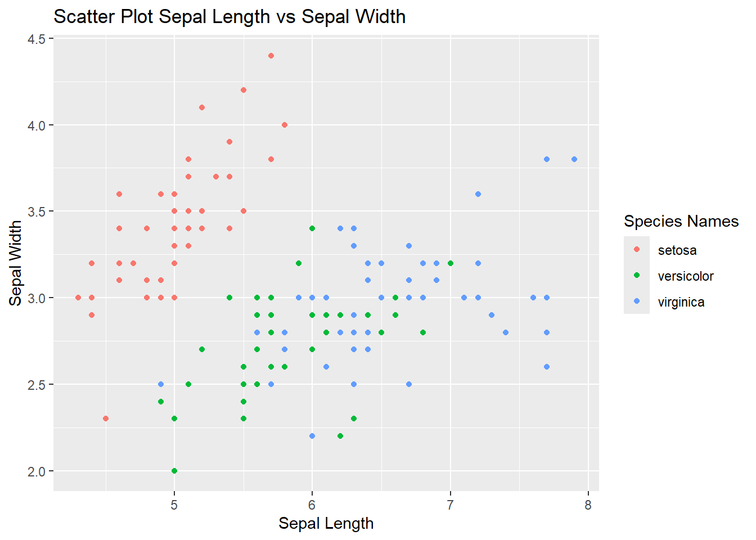
Task: Pick the isolated red point near width 2.3
Action: [106, 418]
